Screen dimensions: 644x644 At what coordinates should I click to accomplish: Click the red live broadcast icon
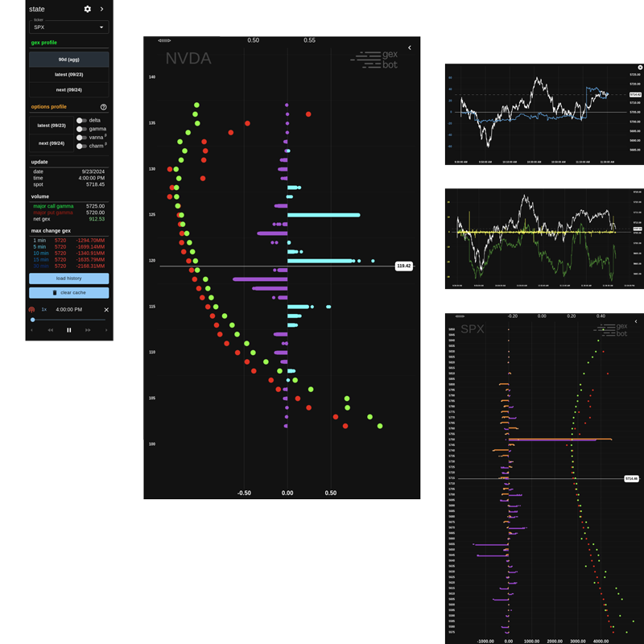point(31,310)
